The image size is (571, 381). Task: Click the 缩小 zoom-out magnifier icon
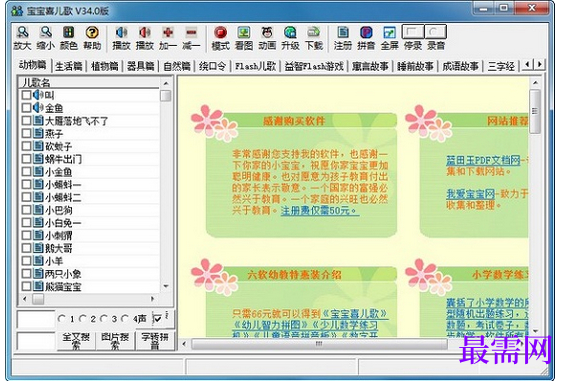click(x=46, y=33)
